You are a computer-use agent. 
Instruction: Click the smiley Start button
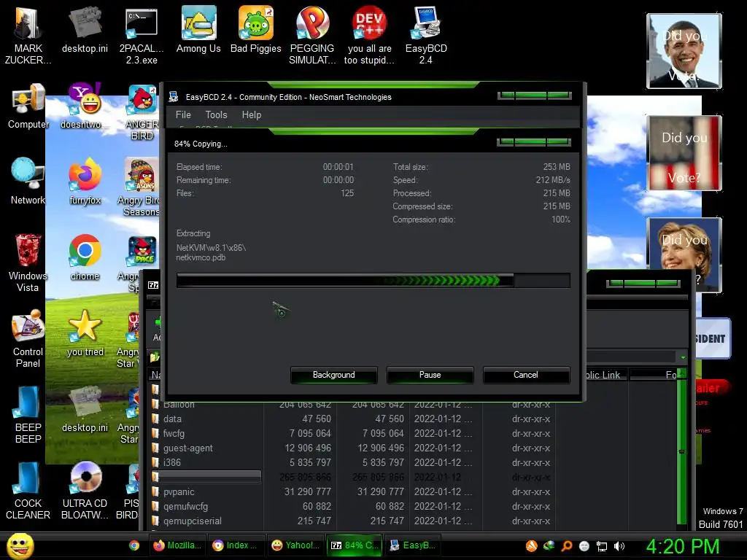click(20, 545)
